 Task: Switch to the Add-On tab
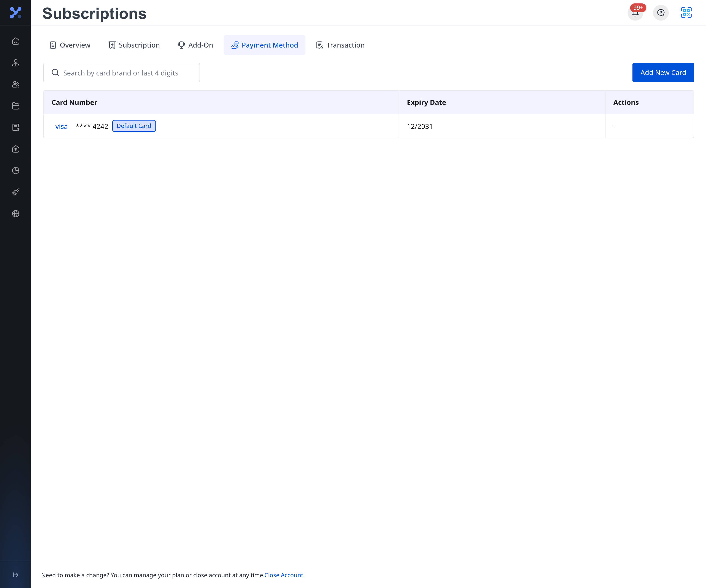195,45
